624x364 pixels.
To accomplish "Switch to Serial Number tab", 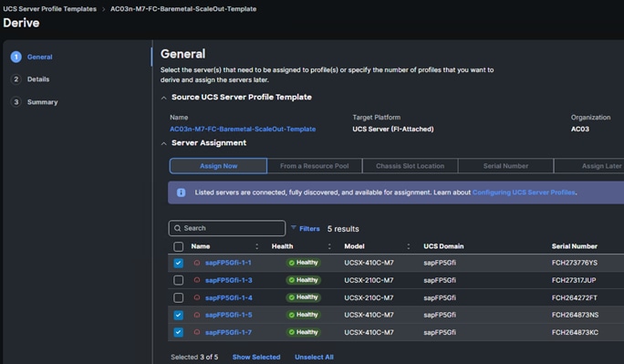I will (x=505, y=166).
